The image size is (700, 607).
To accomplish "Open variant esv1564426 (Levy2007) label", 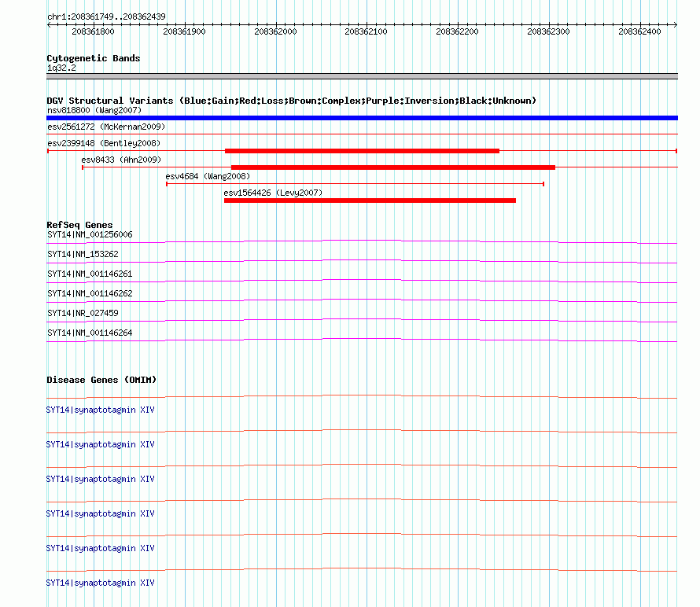I will coord(273,193).
